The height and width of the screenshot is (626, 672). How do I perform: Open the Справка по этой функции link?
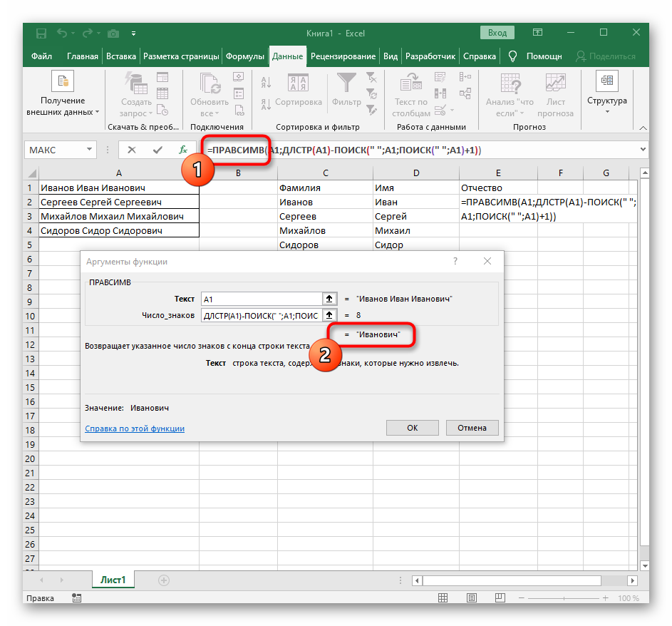(135, 429)
